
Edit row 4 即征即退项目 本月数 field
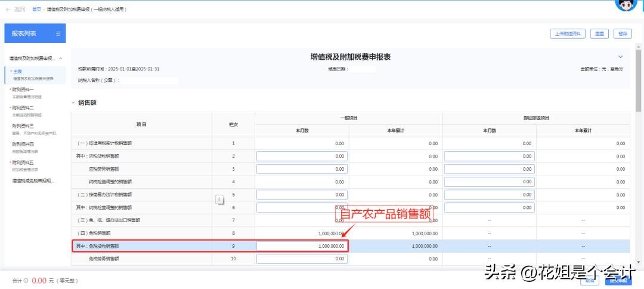click(490, 182)
